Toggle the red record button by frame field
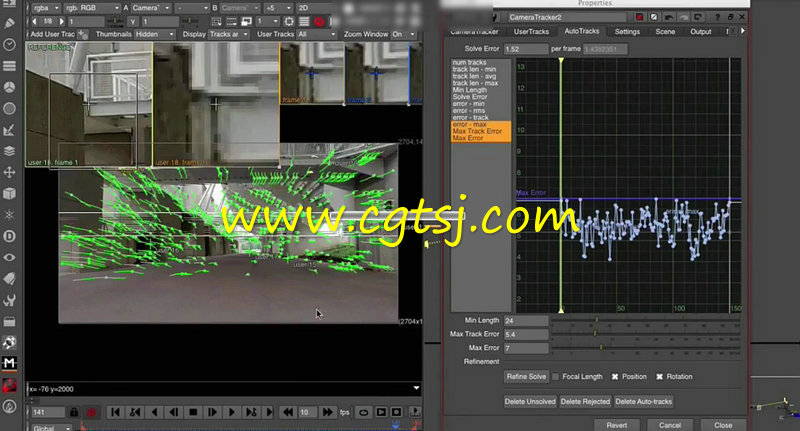800x431 pixels. [91, 412]
